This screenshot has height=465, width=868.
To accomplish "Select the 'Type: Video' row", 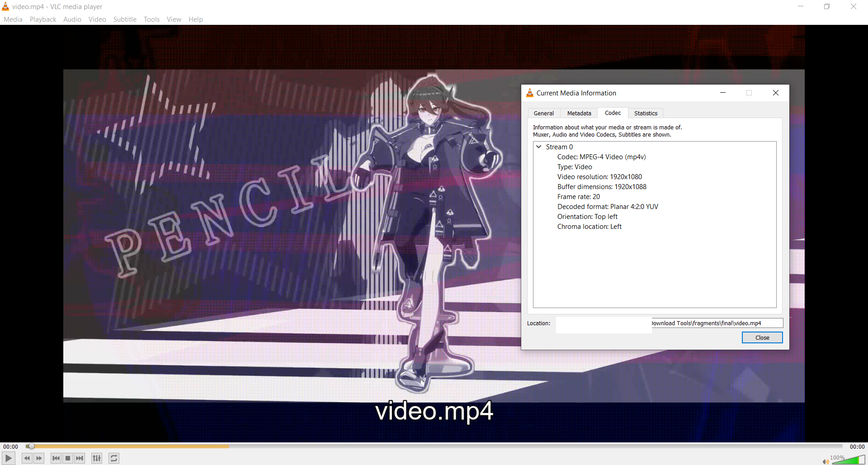I will click(x=575, y=167).
